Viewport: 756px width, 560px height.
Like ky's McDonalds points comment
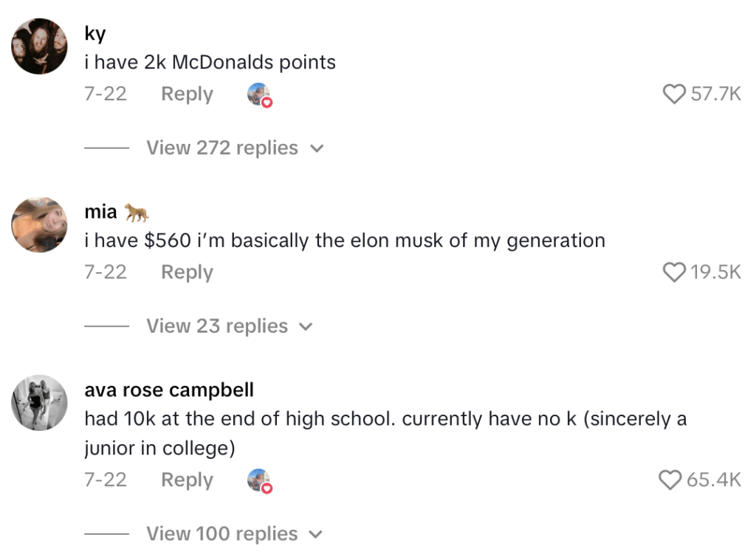click(x=674, y=94)
